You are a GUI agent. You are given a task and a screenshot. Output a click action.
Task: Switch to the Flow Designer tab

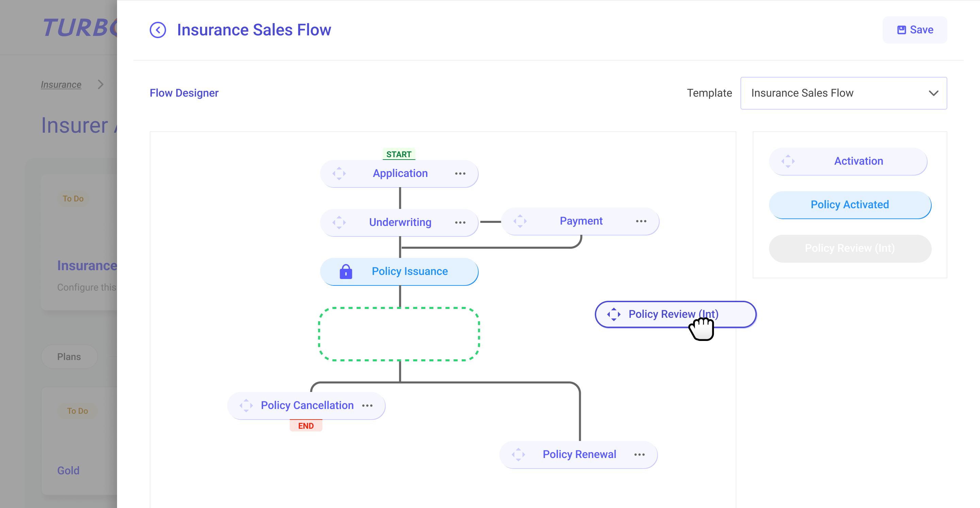[184, 93]
